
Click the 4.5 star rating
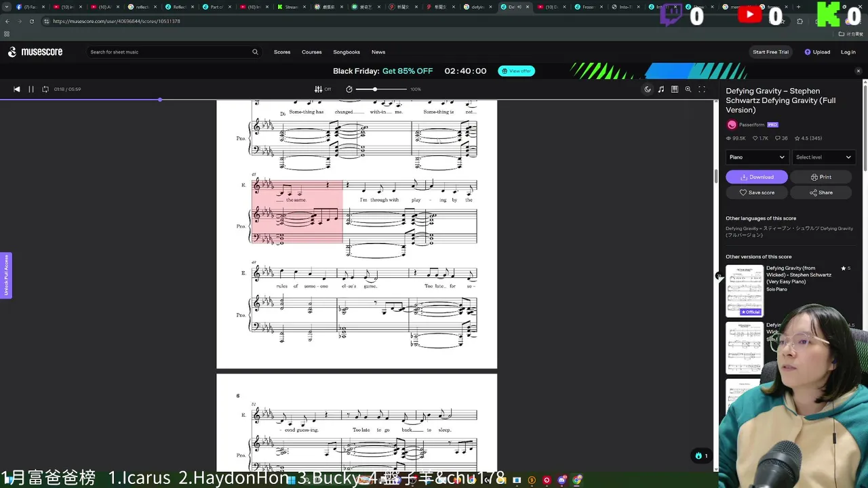(x=807, y=138)
